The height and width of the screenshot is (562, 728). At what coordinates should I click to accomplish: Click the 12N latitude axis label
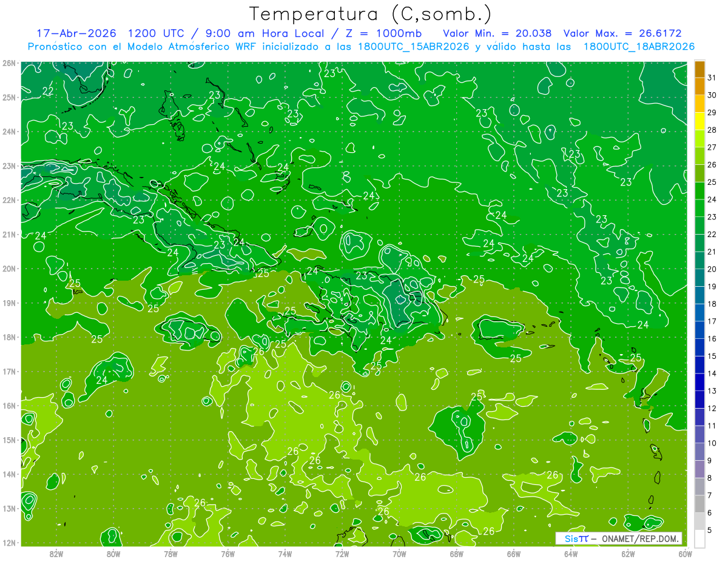point(9,543)
